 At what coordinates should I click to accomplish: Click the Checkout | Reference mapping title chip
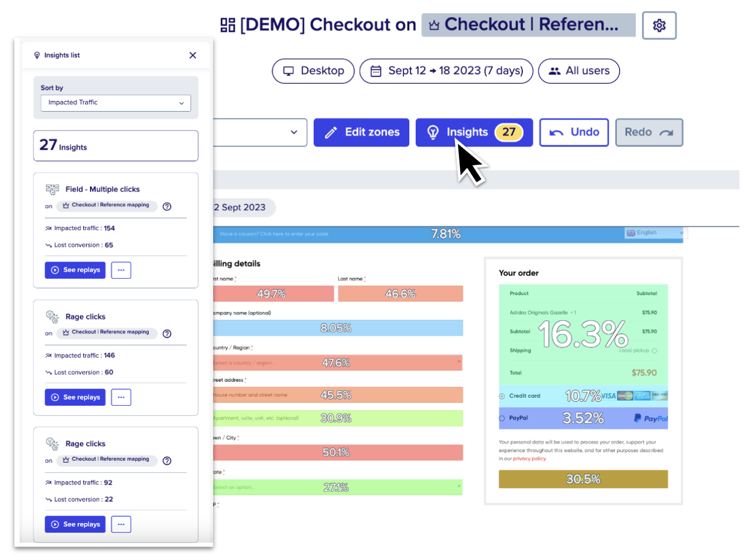coord(529,25)
